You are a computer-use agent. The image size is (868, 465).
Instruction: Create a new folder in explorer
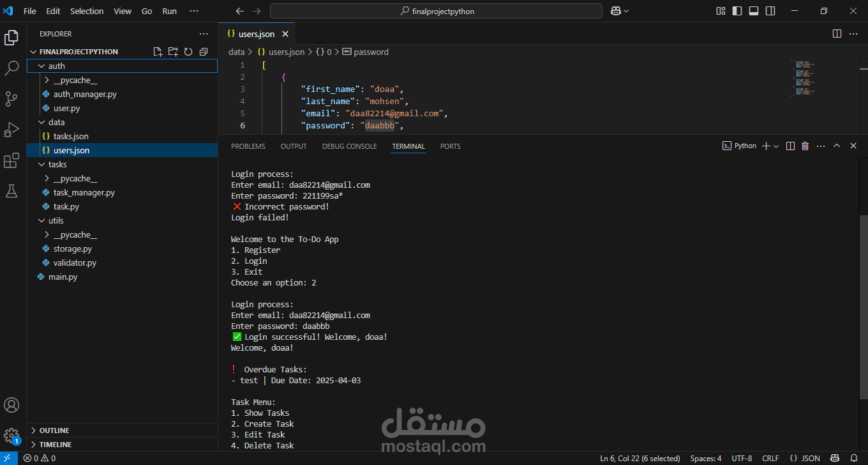pyautogui.click(x=173, y=52)
